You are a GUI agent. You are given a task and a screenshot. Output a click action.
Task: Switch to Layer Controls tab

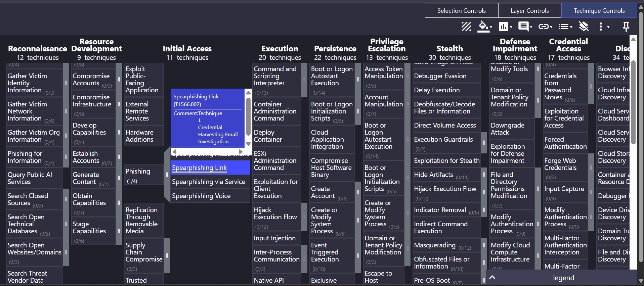(530, 10)
